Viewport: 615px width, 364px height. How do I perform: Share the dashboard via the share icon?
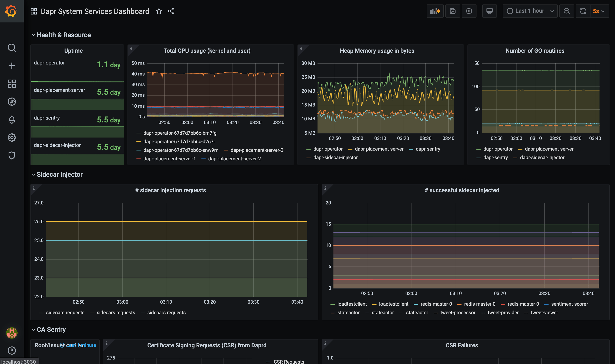(x=171, y=11)
